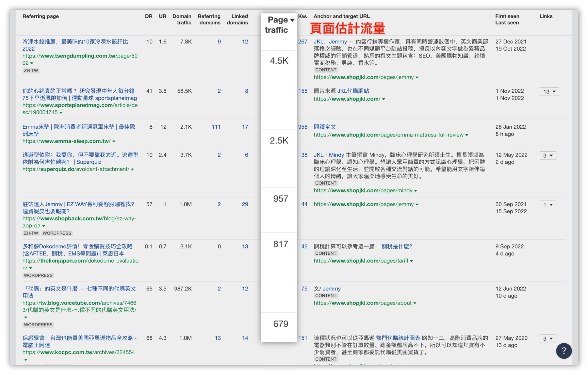Open the 閱讀全文 anchor link
Screen dimensions: 588x375
pos(326,127)
